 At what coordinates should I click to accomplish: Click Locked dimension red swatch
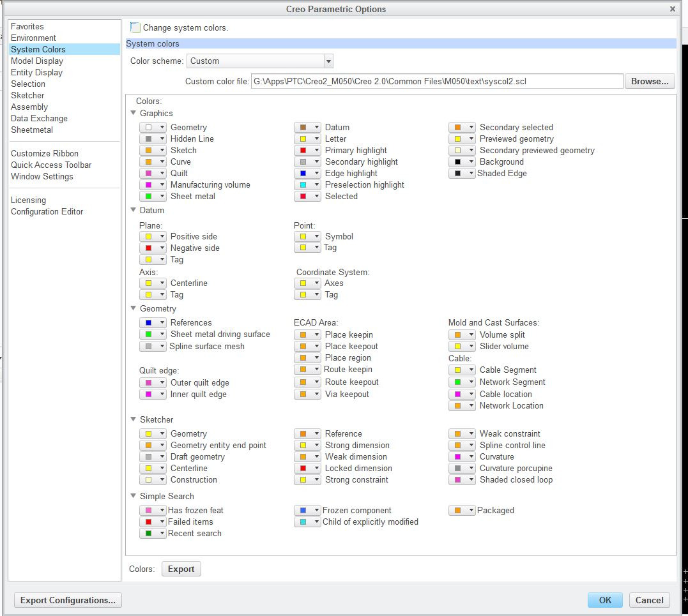coord(303,469)
